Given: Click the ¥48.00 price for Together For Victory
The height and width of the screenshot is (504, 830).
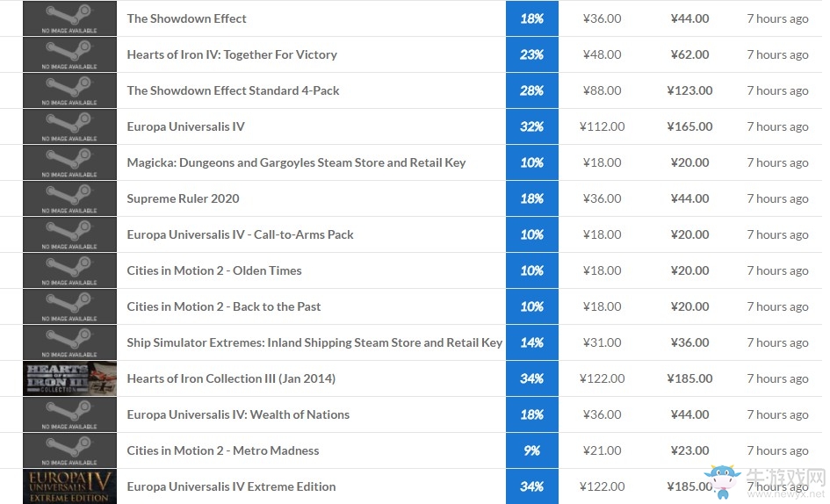Looking at the screenshot, I should 602,54.
